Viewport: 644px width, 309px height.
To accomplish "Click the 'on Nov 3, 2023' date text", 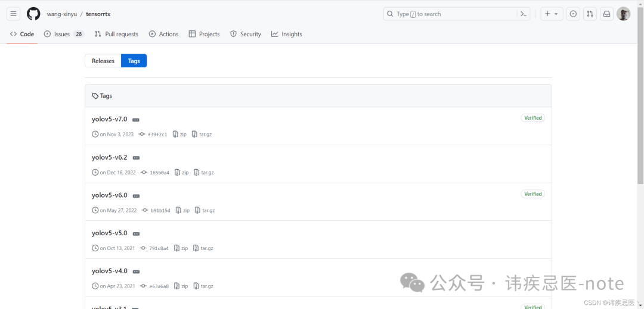I will pyautogui.click(x=117, y=135).
